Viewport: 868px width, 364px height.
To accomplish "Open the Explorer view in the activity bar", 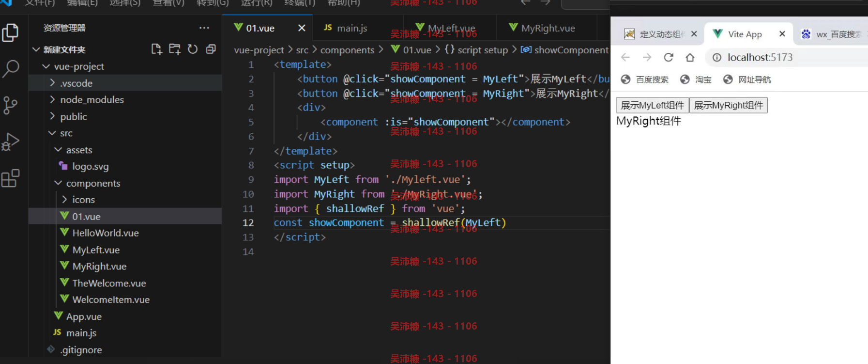I will [11, 33].
